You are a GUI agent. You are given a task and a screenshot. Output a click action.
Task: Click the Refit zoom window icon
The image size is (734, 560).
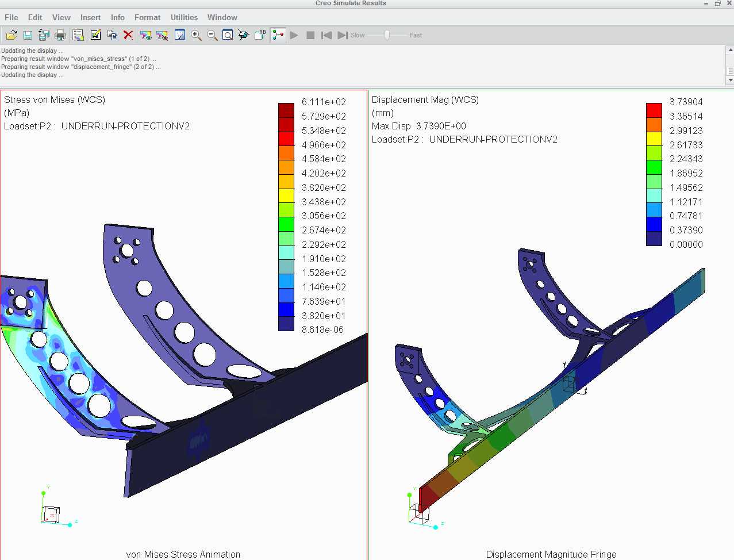coord(228,35)
